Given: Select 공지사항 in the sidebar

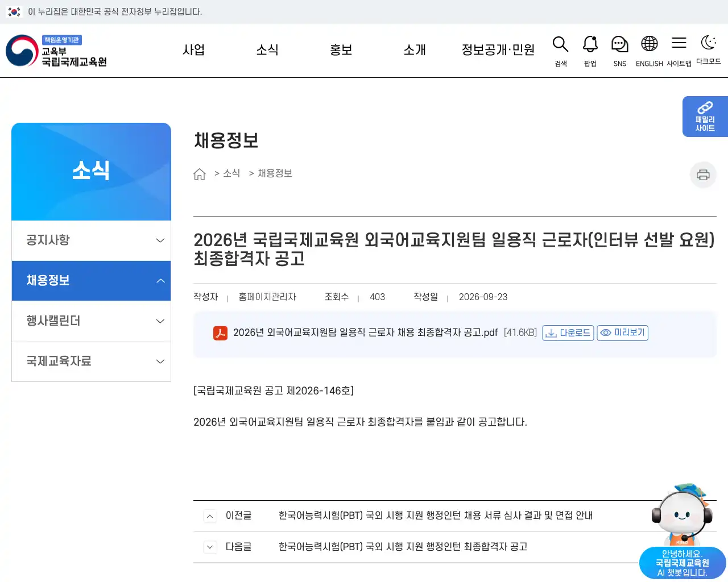Looking at the screenshot, I should coord(48,240).
